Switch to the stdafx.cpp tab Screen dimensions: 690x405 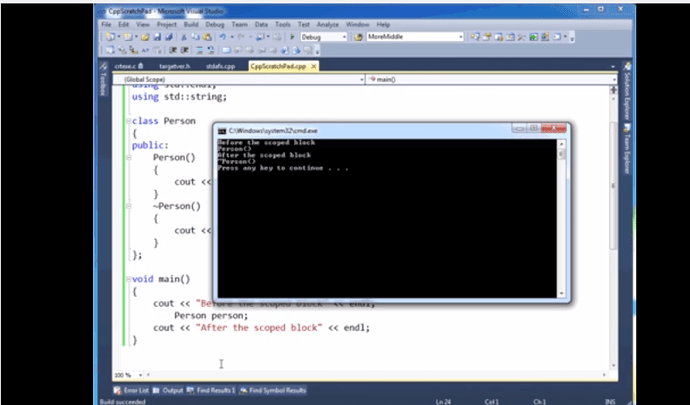click(220, 66)
